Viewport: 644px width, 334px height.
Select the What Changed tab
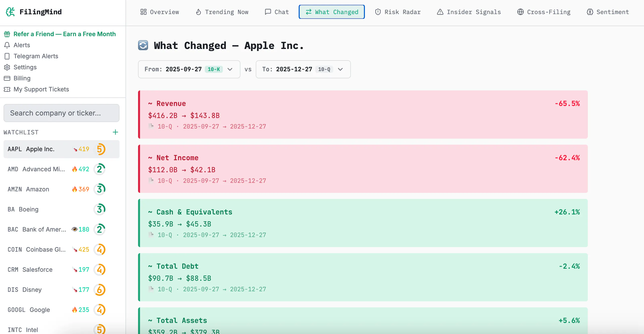pyautogui.click(x=332, y=12)
